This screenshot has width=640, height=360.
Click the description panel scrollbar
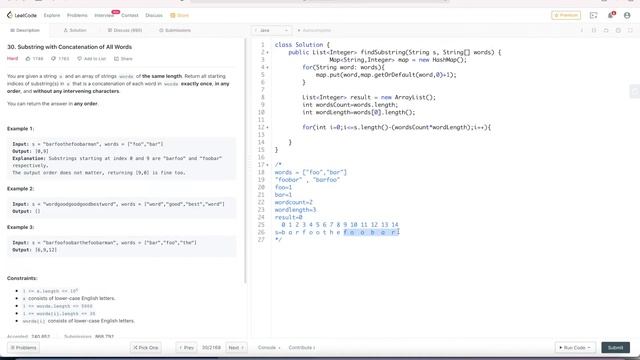pos(245,161)
